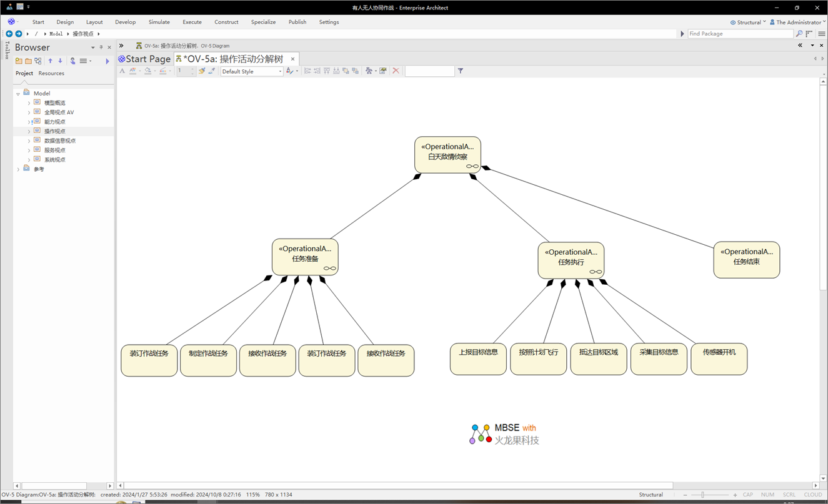Image resolution: width=828 pixels, height=504 pixels.
Task: Click the red X delete icon
Action: (x=396, y=71)
